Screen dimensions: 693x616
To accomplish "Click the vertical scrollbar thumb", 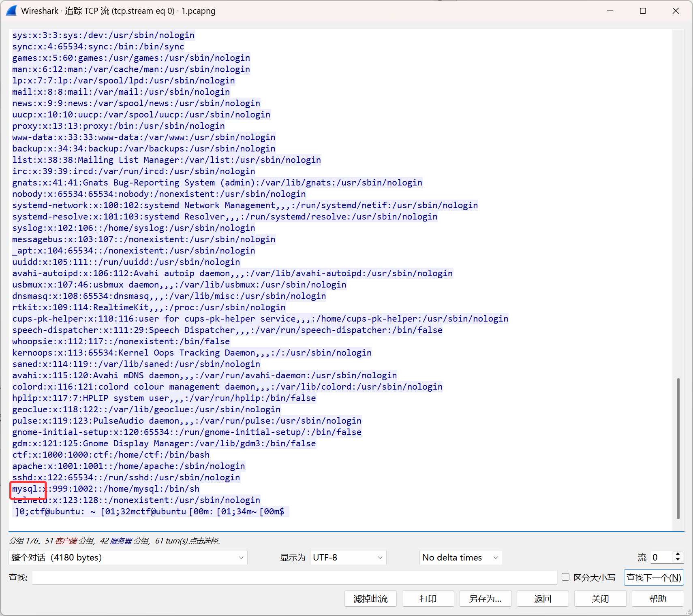I will coord(678,448).
